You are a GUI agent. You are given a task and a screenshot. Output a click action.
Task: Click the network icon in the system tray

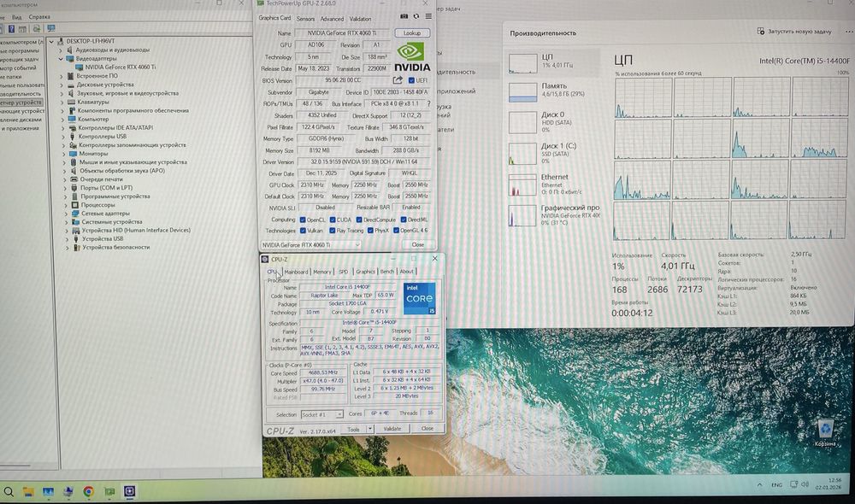pyautogui.click(x=794, y=483)
